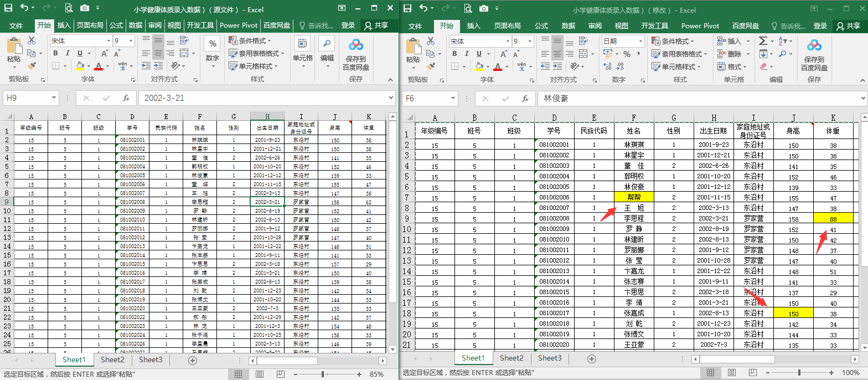Screen dimensions: 868x380
Task: Click fx insert function in modified window
Action: click(x=525, y=99)
